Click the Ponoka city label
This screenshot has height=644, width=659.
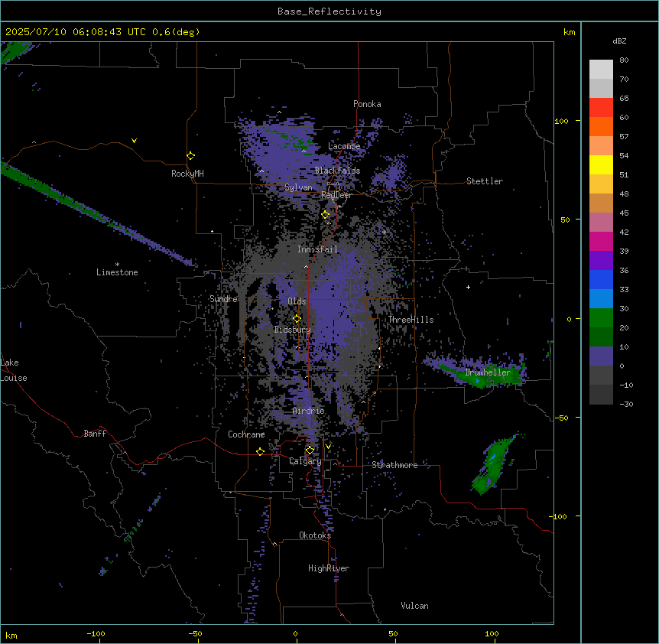tap(367, 104)
